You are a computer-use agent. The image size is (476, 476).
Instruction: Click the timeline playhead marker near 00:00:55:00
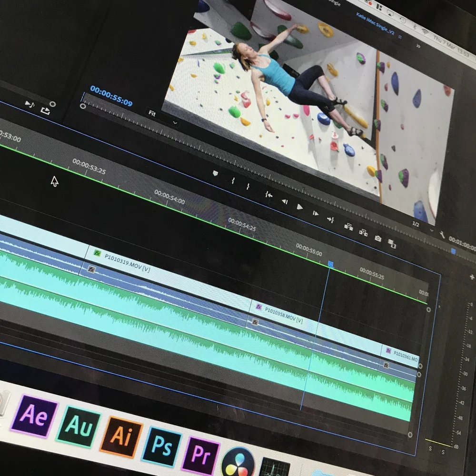tap(331, 264)
